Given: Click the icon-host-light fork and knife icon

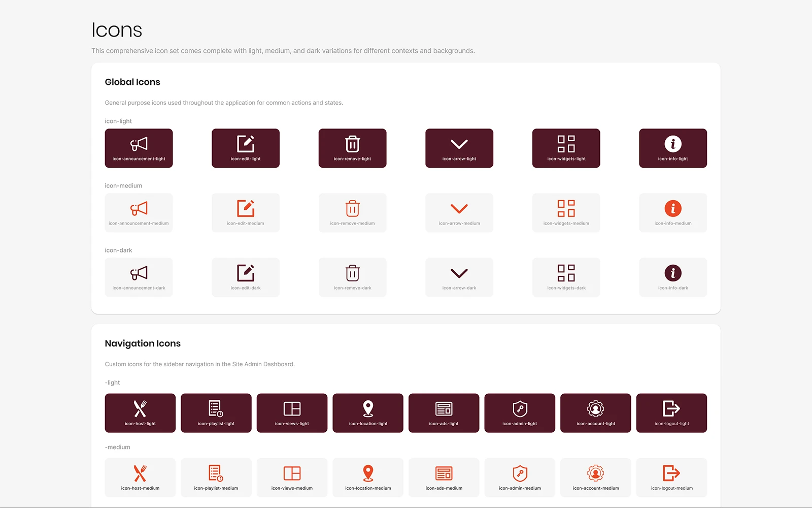Looking at the screenshot, I should click(x=140, y=408).
